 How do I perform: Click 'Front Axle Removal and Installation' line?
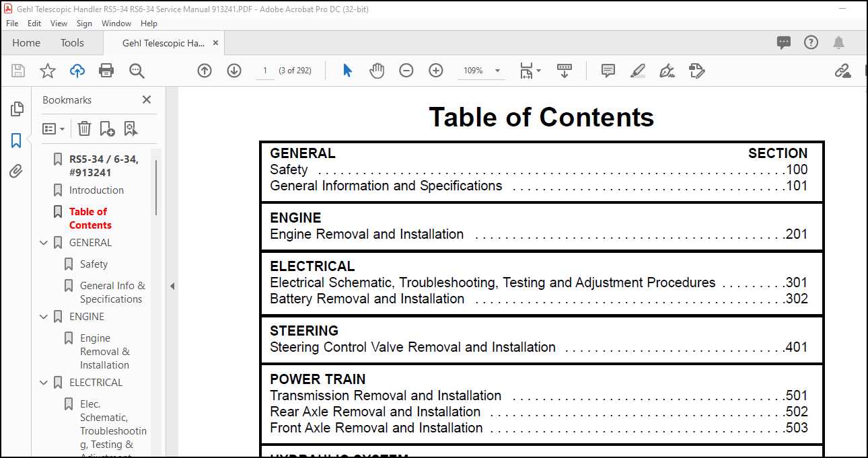coord(538,428)
